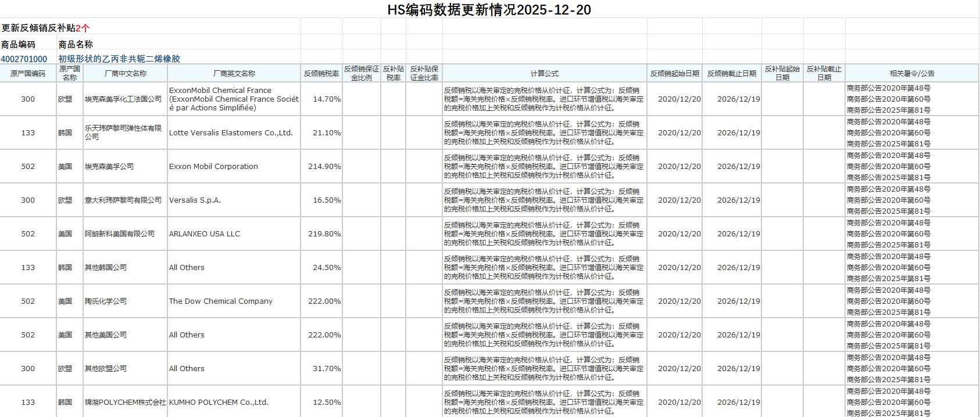Click the 31.70% duty rate cell
This screenshot has width=980, height=417.
pos(321,369)
